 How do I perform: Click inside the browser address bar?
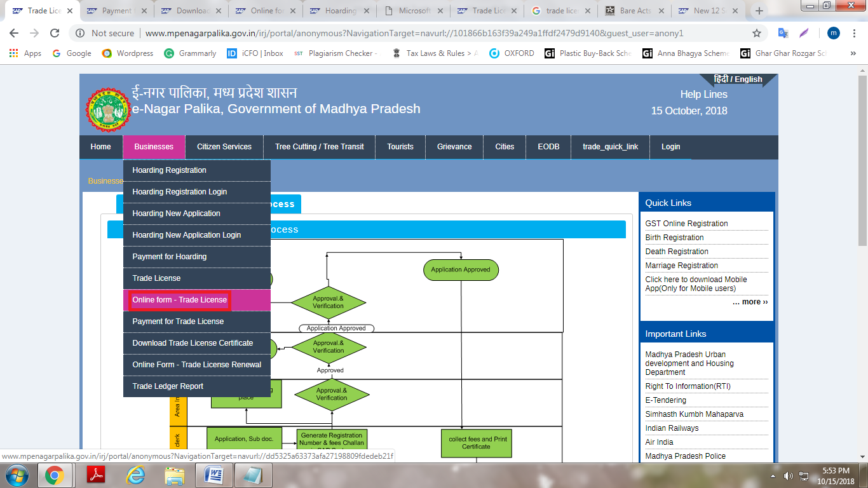click(381, 33)
